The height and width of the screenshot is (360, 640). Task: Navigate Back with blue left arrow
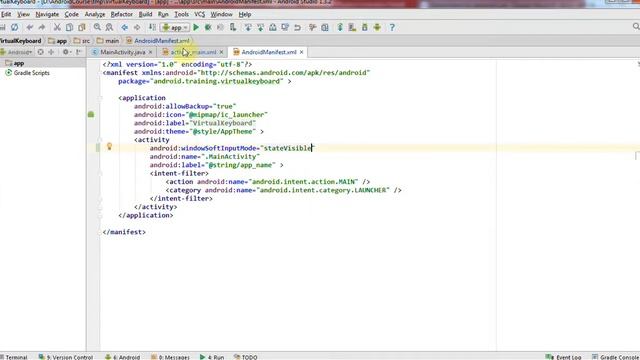[124, 27]
